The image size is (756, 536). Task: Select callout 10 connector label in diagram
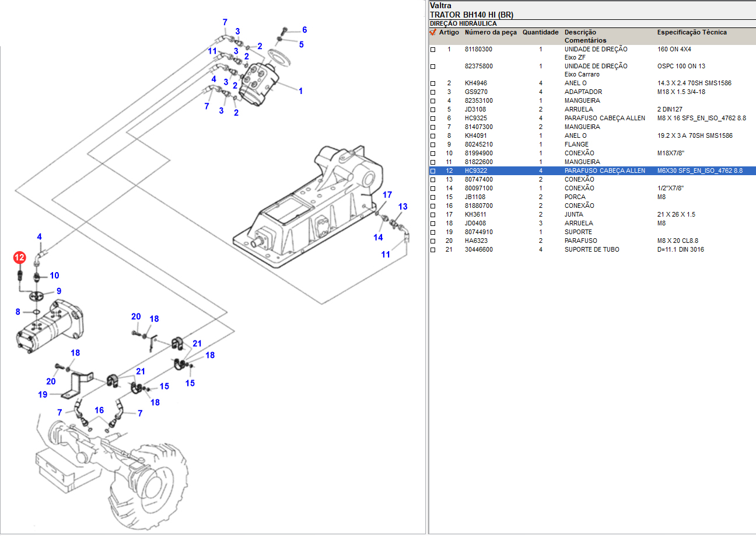click(x=54, y=276)
